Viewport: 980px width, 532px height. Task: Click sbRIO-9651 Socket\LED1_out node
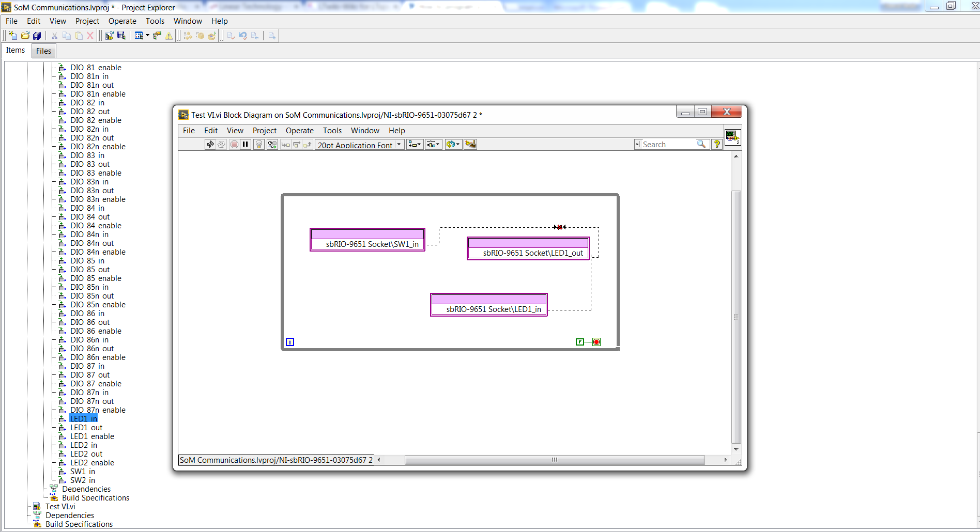528,248
